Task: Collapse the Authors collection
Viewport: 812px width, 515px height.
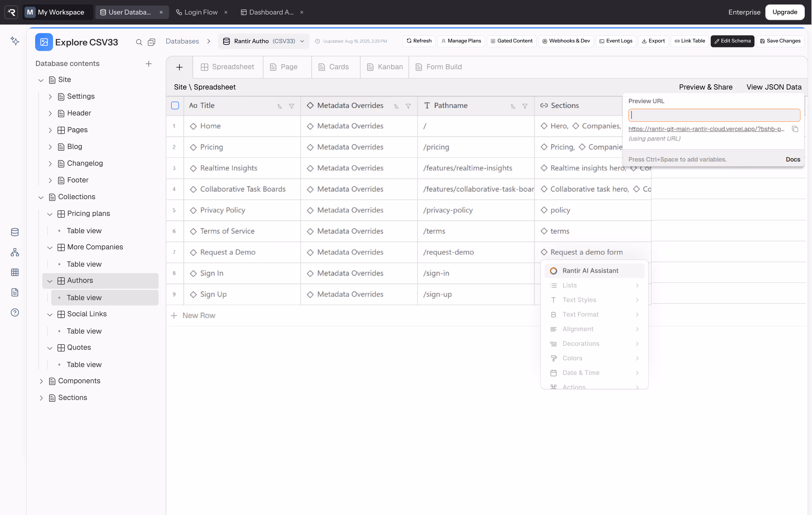Action: [x=50, y=281]
